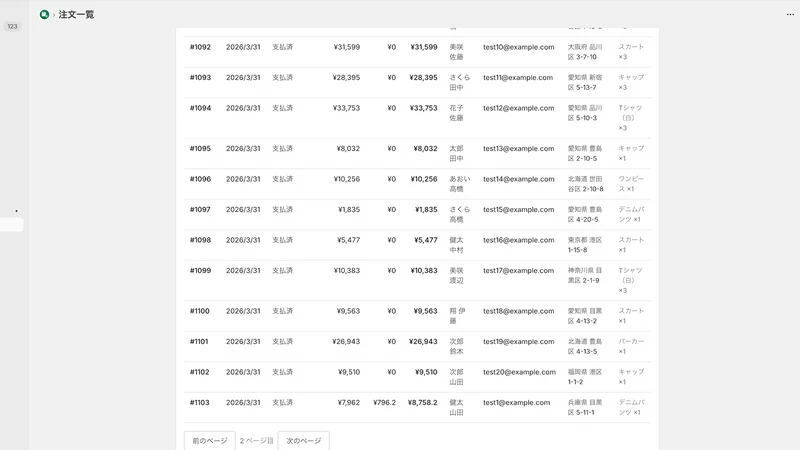Click customer name 美咲 佐藤
The height and width of the screenshot is (450, 800).
(x=456, y=52)
